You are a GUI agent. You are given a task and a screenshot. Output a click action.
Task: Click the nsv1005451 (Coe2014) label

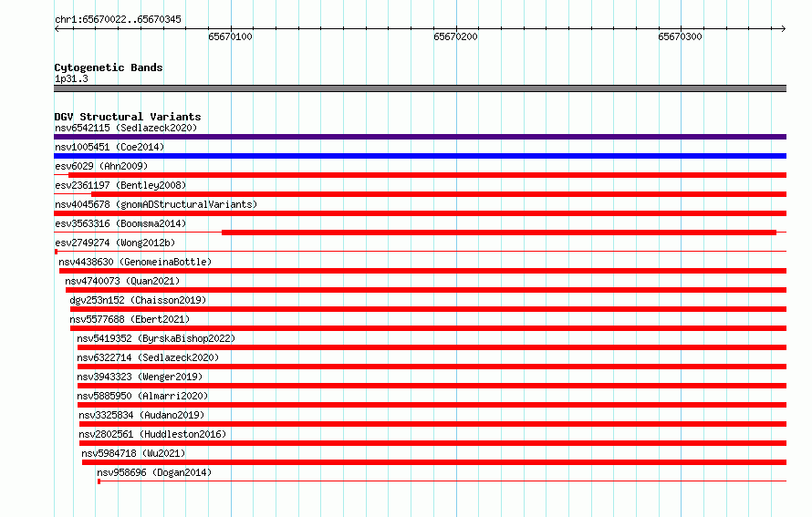[x=109, y=147]
